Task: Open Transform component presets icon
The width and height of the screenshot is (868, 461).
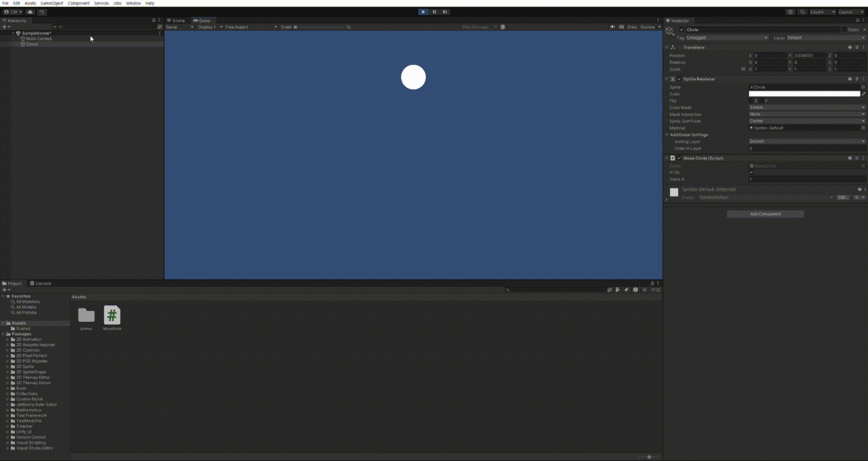Action: tap(857, 47)
